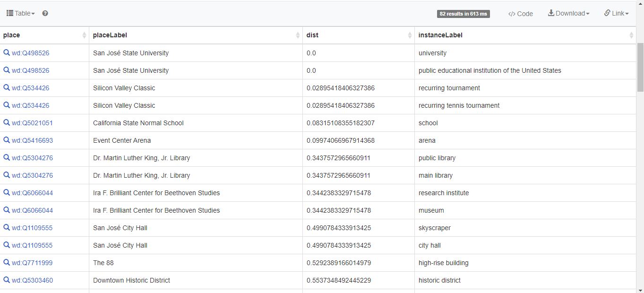Select 'public educational institution of the United States' cell
The height and width of the screenshot is (293, 644).
coord(525,70)
